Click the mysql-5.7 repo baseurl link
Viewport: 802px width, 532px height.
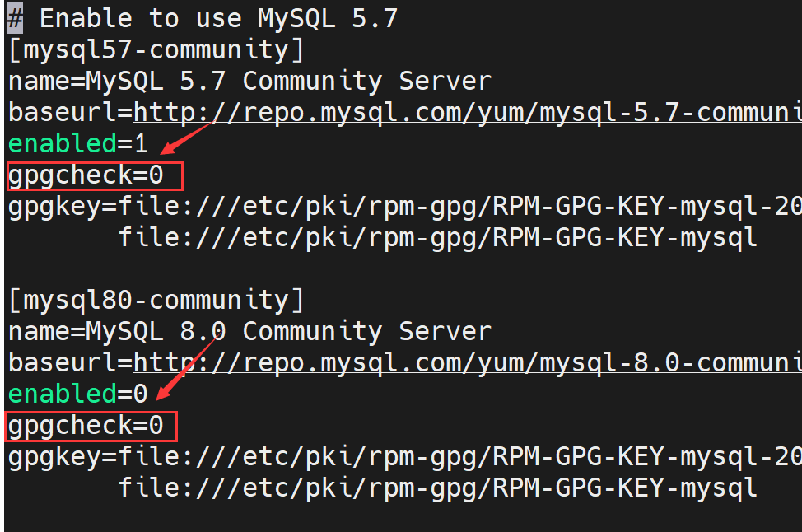coord(466,112)
